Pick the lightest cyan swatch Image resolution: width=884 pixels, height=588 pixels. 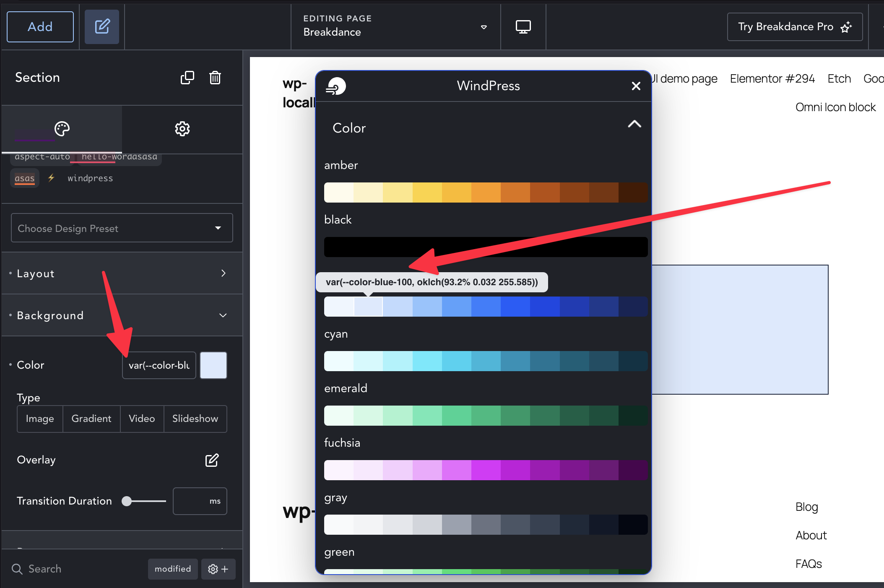339,361
